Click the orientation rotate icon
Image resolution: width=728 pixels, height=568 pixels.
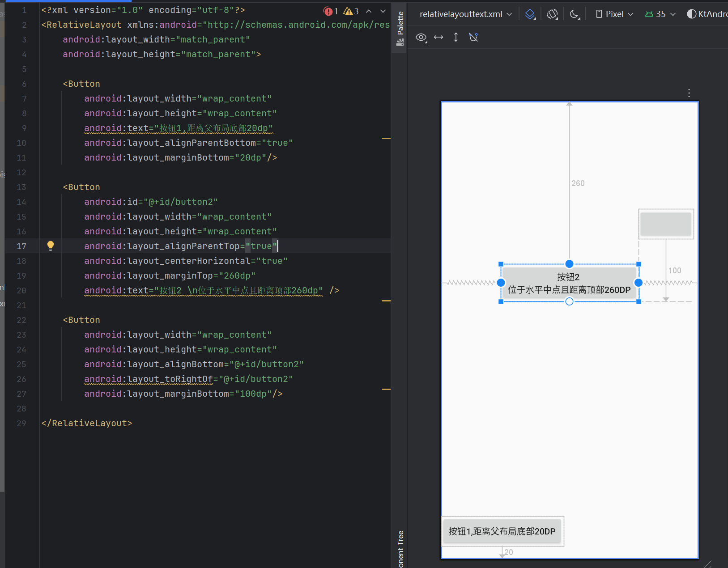(x=552, y=14)
